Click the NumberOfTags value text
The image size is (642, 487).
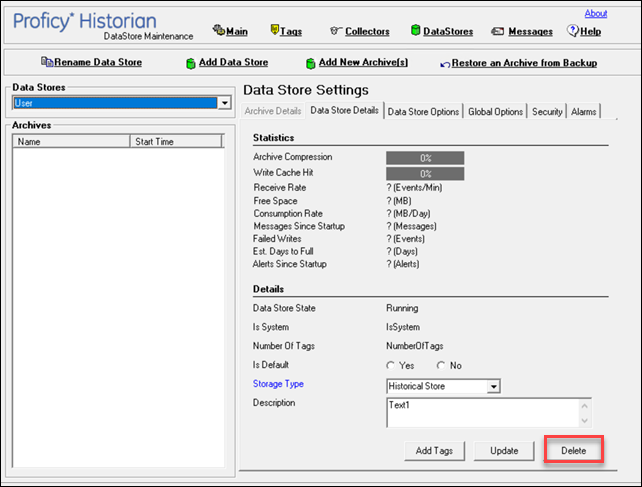point(414,346)
